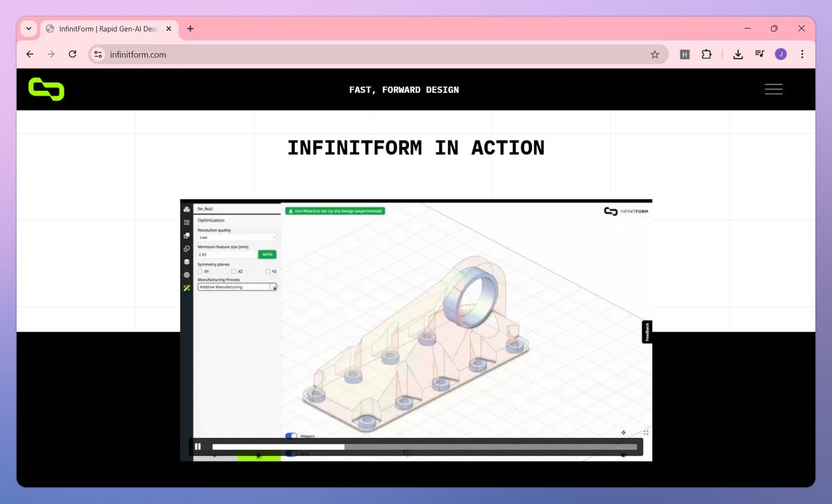
Task: Select the circular target sidebar icon
Action: [x=187, y=275]
